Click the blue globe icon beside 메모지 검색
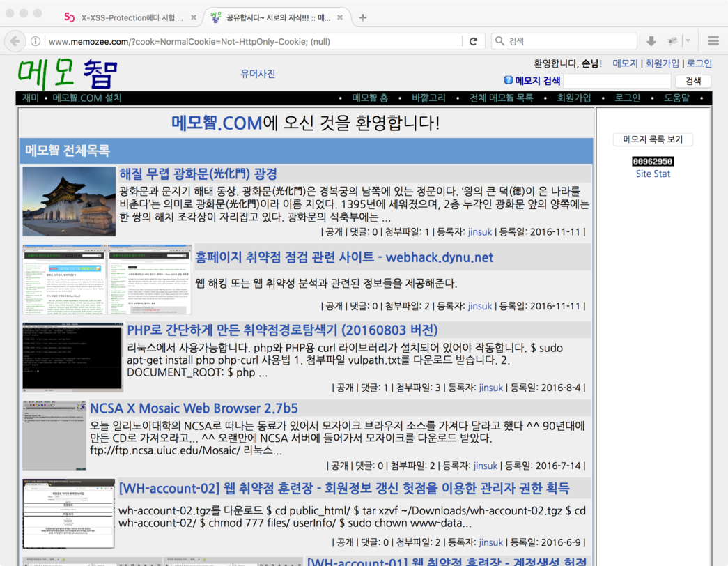The image size is (728, 566). click(509, 80)
